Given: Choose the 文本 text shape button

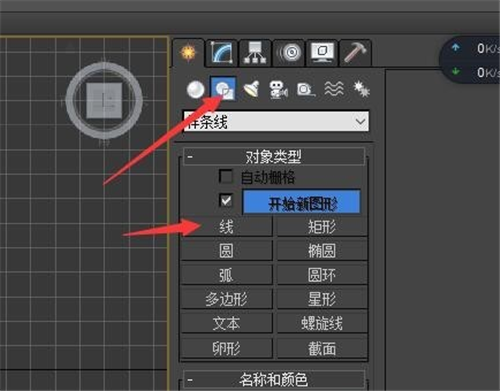Looking at the screenshot, I should [227, 323].
